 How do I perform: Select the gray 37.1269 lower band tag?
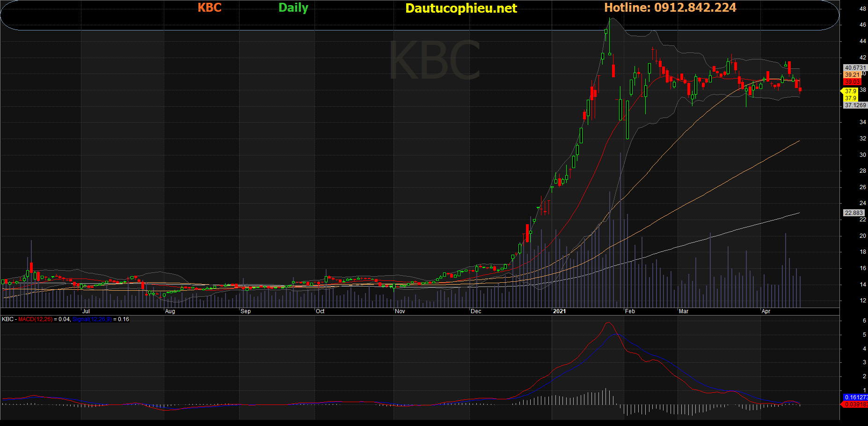click(x=855, y=105)
